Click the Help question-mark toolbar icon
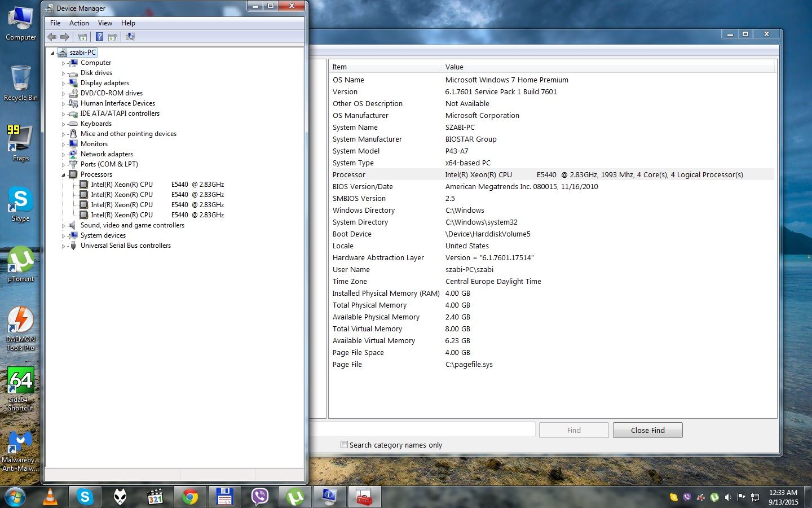The width and height of the screenshot is (812, 508). click(99, 37)
